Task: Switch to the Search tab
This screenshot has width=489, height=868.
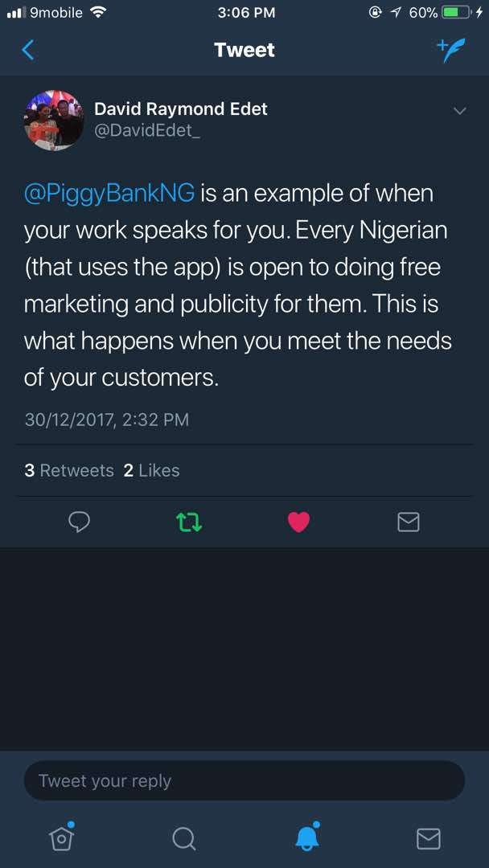Action: pos(183,838)
